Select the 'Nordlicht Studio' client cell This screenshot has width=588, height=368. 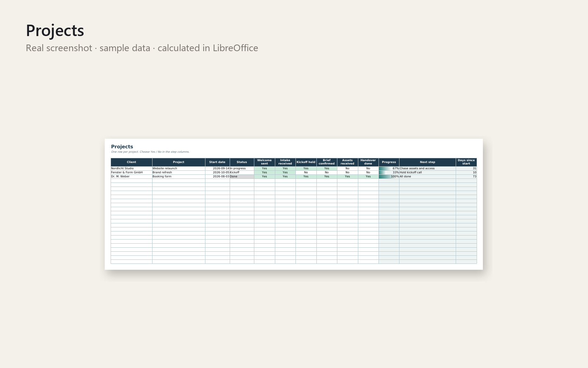(132, 169)
